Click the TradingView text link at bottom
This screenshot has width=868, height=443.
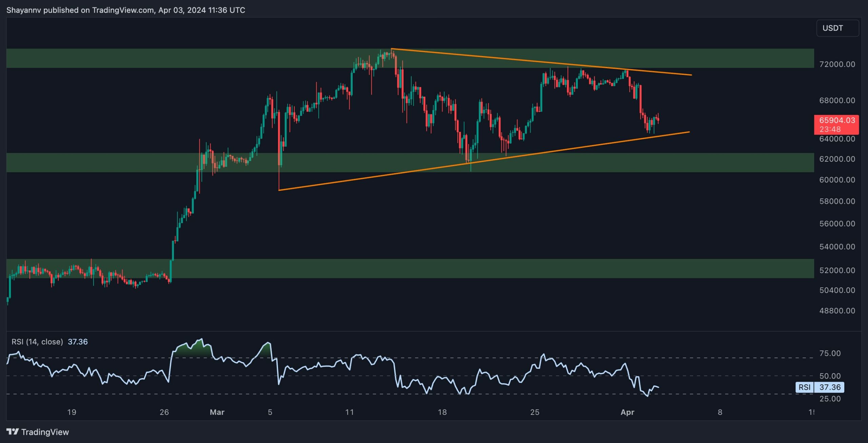click(x=45, y=432)
